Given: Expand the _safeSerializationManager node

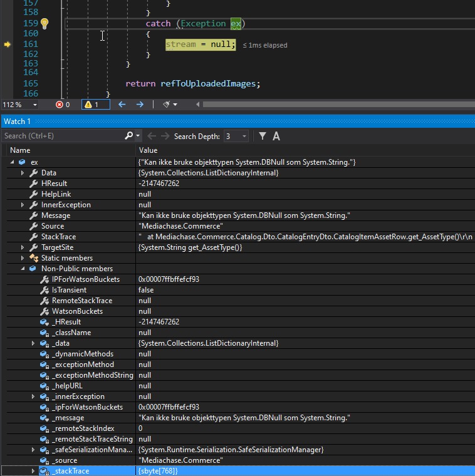Looking at the screenshot, I should [x=33, y=450].
